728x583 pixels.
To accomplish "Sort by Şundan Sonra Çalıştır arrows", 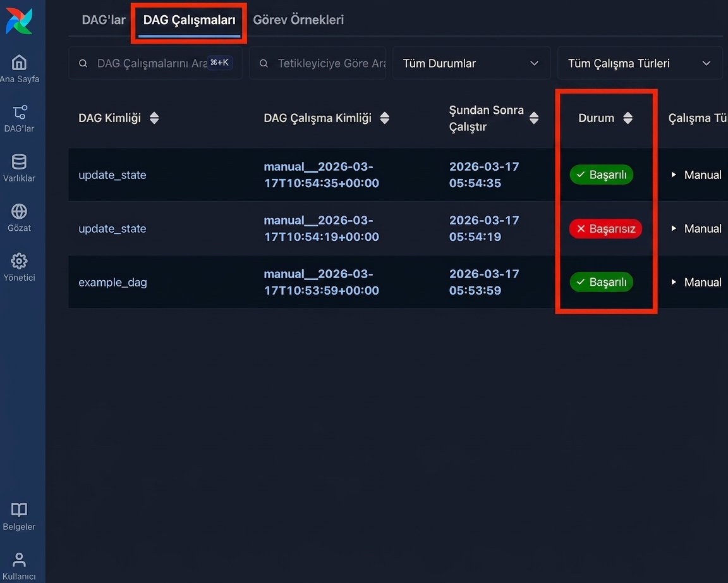I will point(534,118).
